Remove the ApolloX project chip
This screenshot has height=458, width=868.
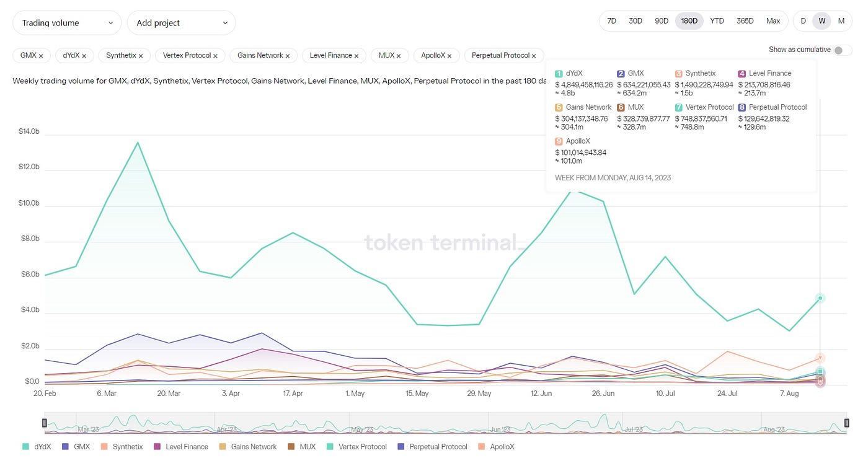449,56
